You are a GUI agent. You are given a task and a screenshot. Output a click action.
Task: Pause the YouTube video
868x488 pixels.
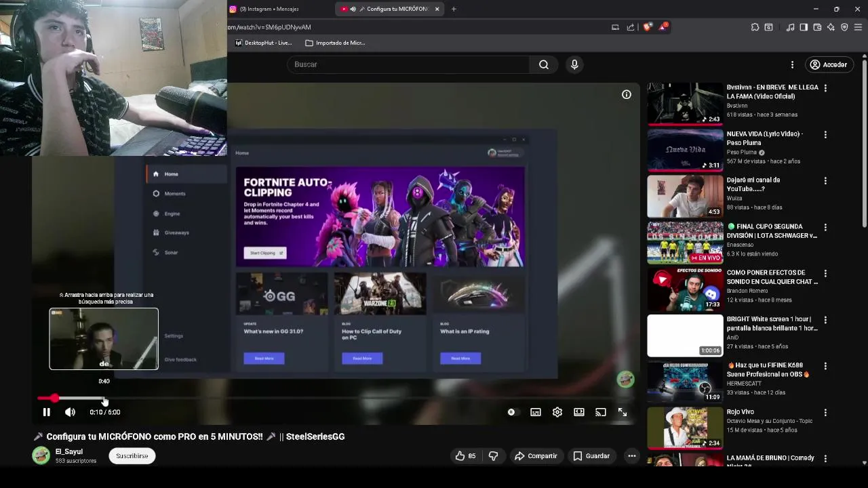coord(46,412)
